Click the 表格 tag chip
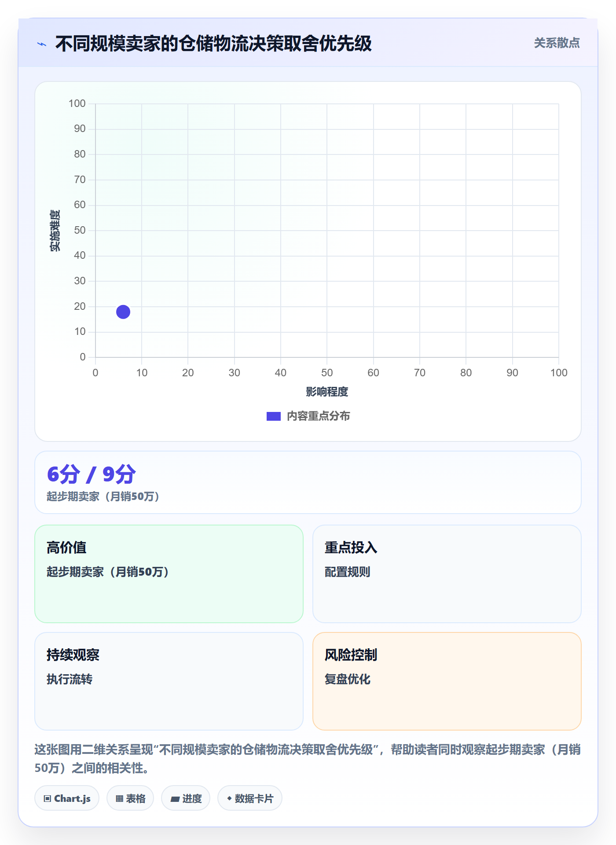 point(130,798)
